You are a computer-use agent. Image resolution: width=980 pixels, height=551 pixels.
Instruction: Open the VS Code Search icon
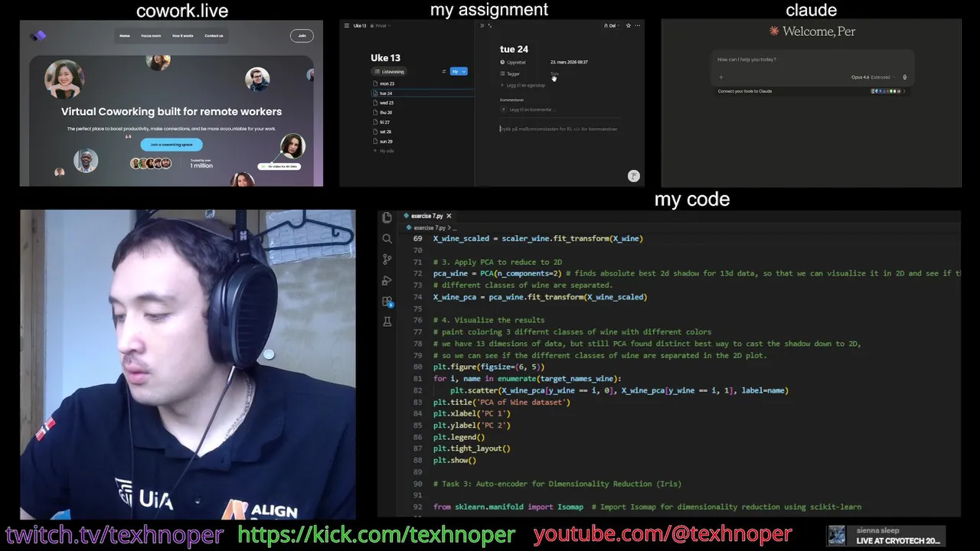387,239
